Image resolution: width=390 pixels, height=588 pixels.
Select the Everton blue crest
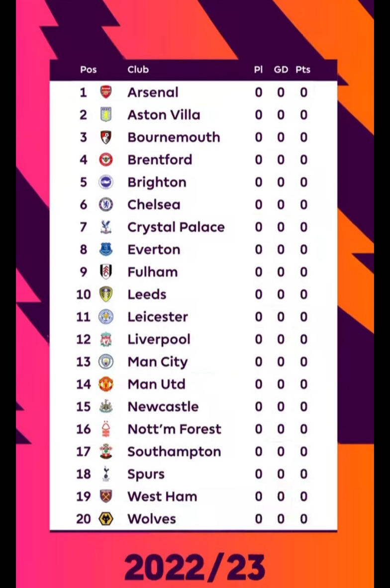click(x=106, y=249)
